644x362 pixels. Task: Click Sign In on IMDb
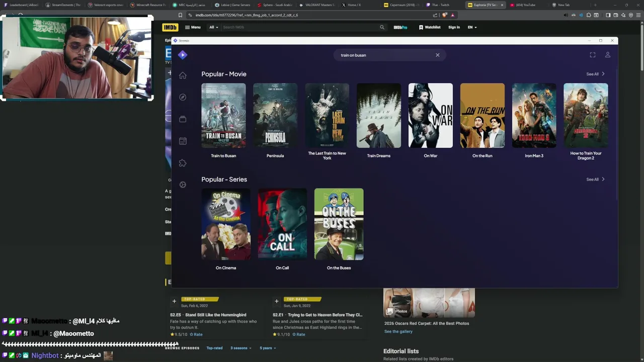click(x=454, y=27)
